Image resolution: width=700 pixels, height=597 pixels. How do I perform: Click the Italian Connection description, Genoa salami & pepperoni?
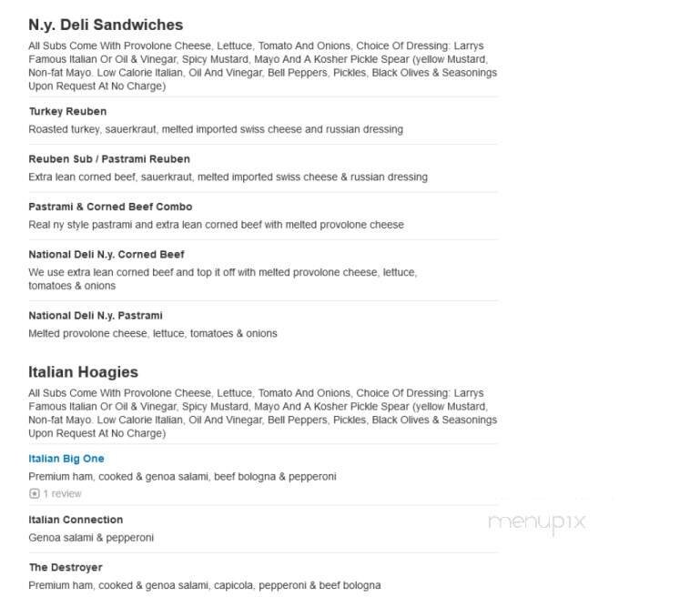pos(91,538)
